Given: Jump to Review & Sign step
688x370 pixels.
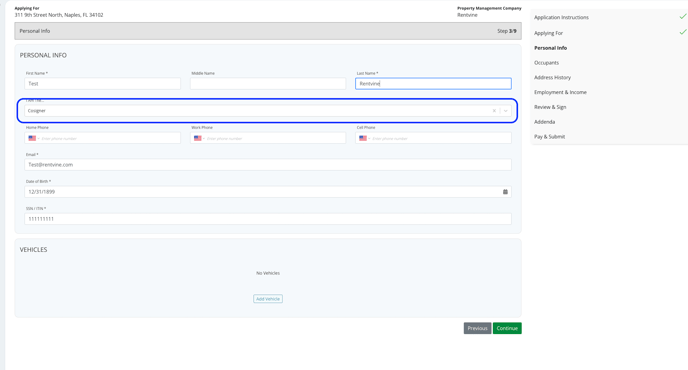Looking at the screenshot, I should coord(550,107).
